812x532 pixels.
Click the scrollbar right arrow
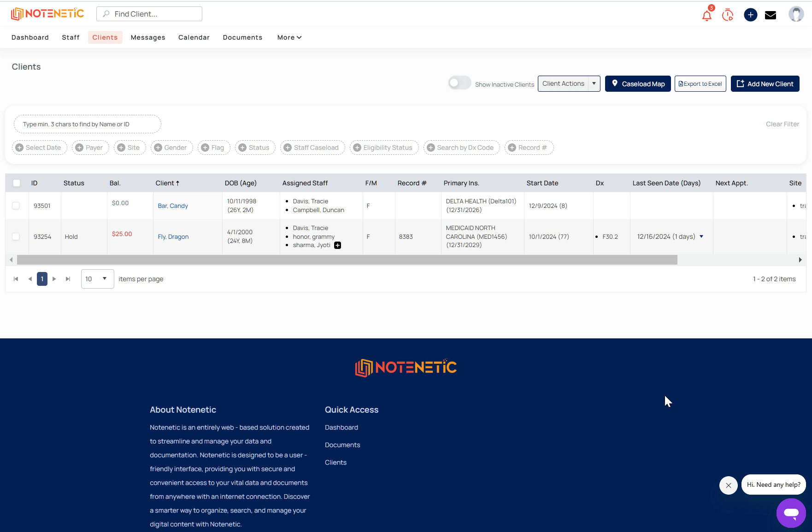pyautogui.click(x=800, y=260)
